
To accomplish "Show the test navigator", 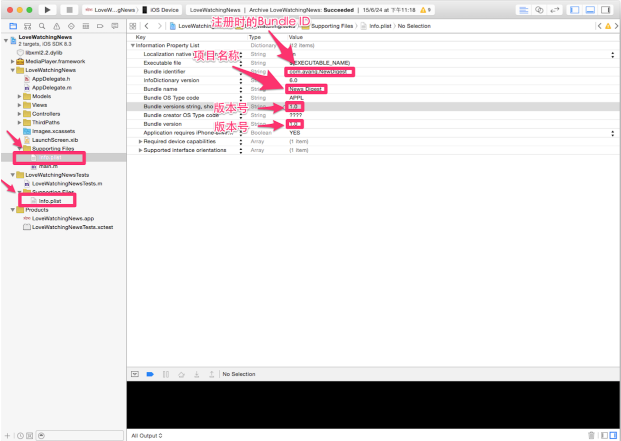I will tap(71, 26).
